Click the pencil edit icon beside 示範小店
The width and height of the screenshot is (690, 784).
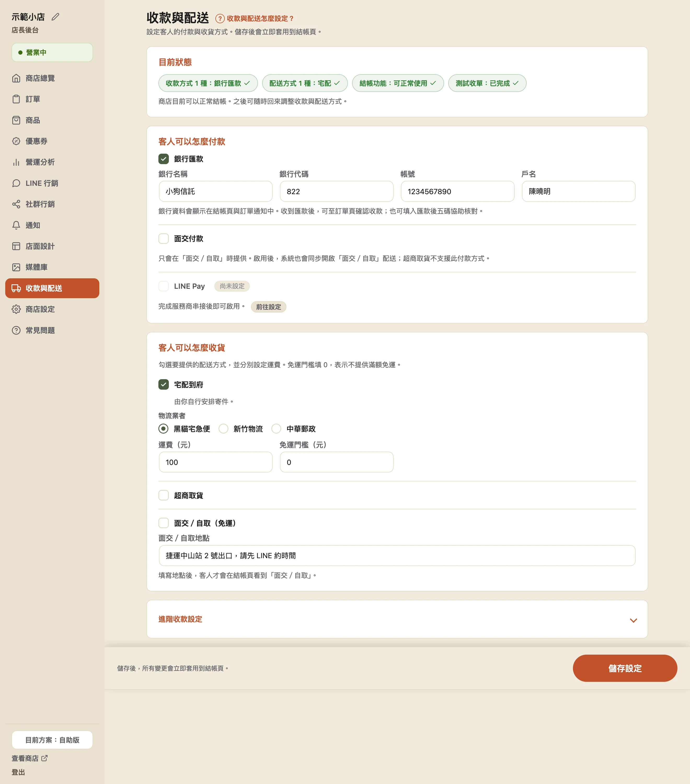56,16
